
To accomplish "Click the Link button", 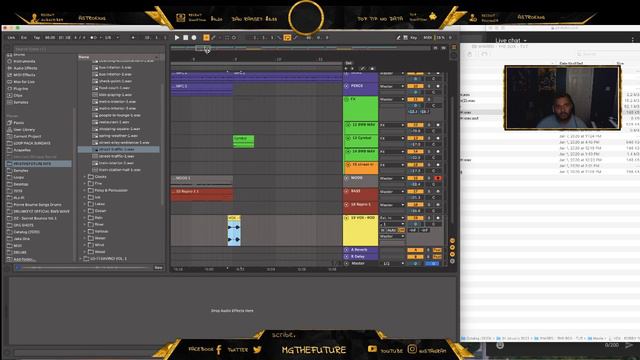I will coord(11,38).
